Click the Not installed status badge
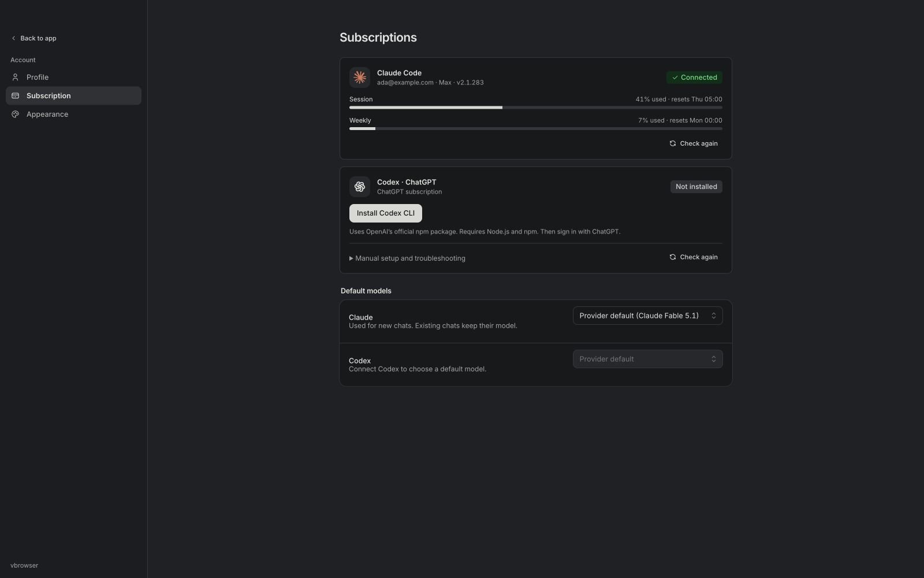This screenshot has width=924, height=578. 696,187
